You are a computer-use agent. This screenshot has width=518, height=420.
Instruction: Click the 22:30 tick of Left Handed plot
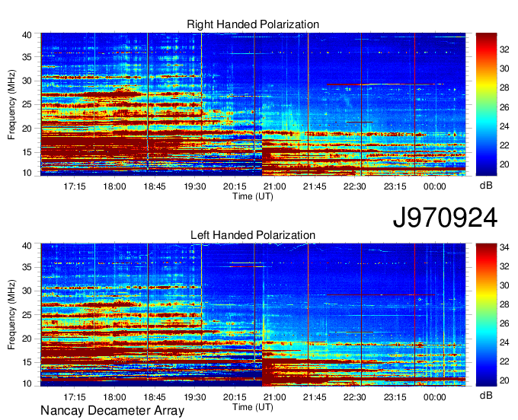pos(355,397)
